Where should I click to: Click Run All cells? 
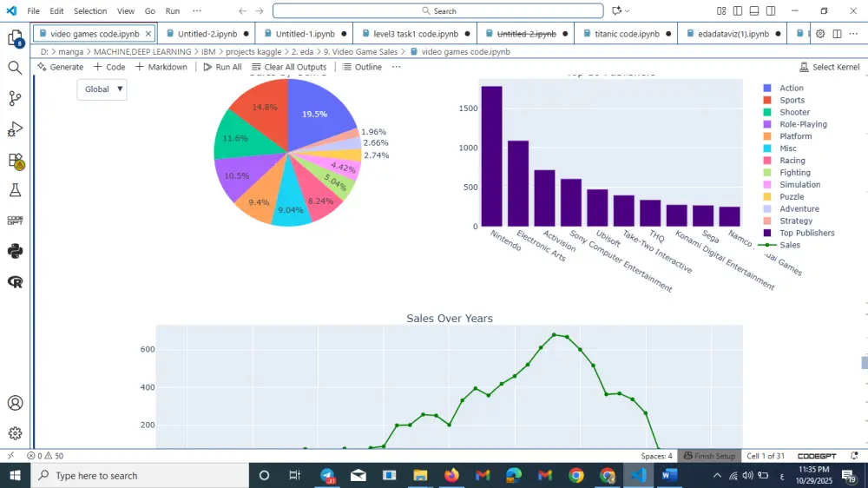coord(222,67)
